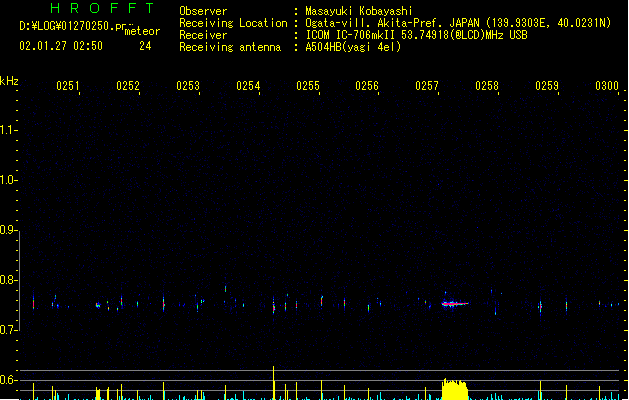Click the 0255 time marker
Viewport: 629px width, 400px height.
(x=308, y=86)
